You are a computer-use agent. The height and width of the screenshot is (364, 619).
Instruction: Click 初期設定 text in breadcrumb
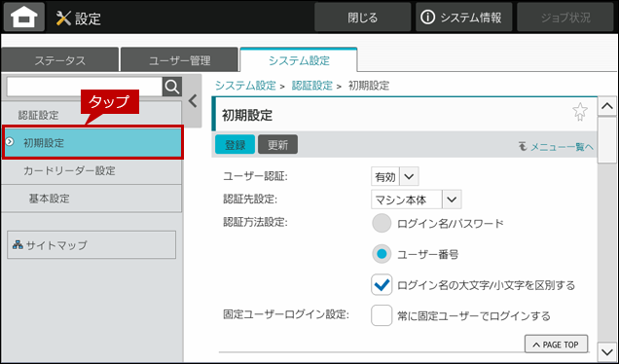[369, 86]
